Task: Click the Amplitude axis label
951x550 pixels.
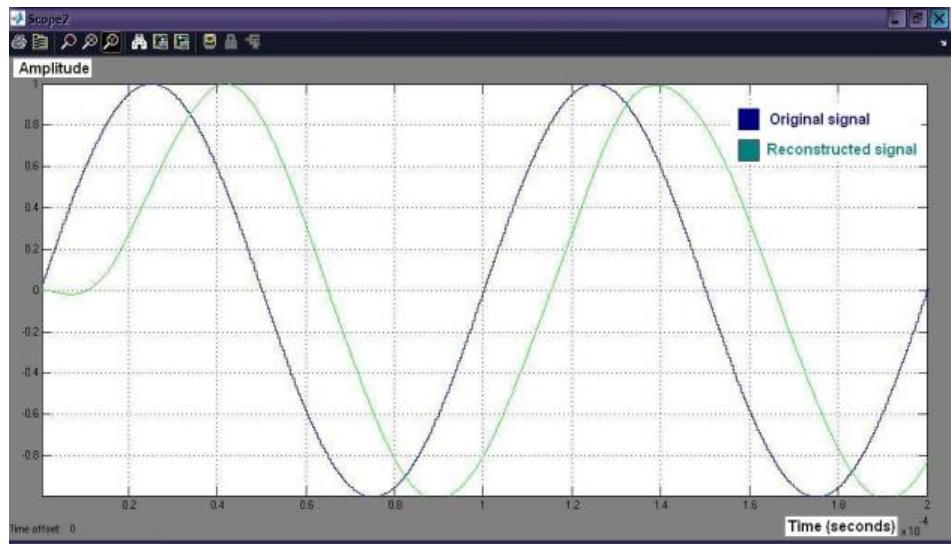Action: tap(51, 68)
